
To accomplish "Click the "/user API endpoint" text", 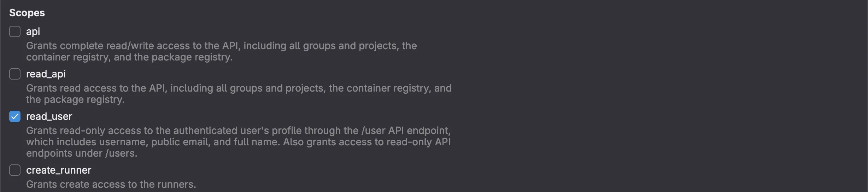I will [406, 130].
